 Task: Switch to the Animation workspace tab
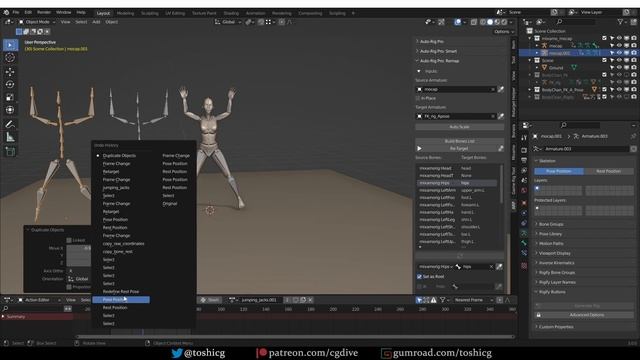click(256, 13)
